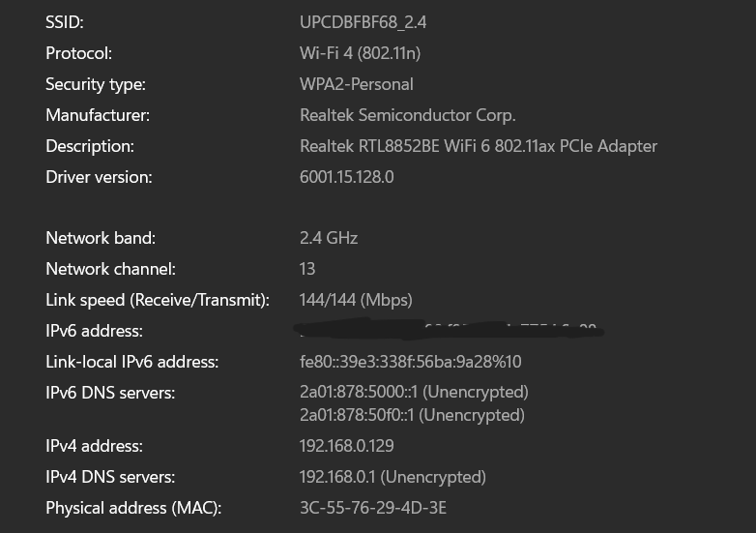Click the 144/144 (Mbps) link speed
The width and height of the screenshot is (756, 533).
click(356, 300)
